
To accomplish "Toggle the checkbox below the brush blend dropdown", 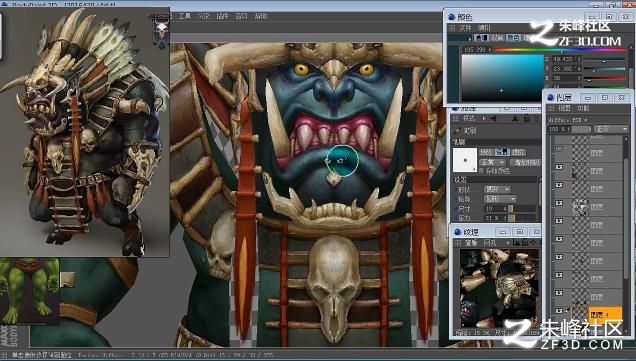I will pyautogui.click(x=481, y=171).
